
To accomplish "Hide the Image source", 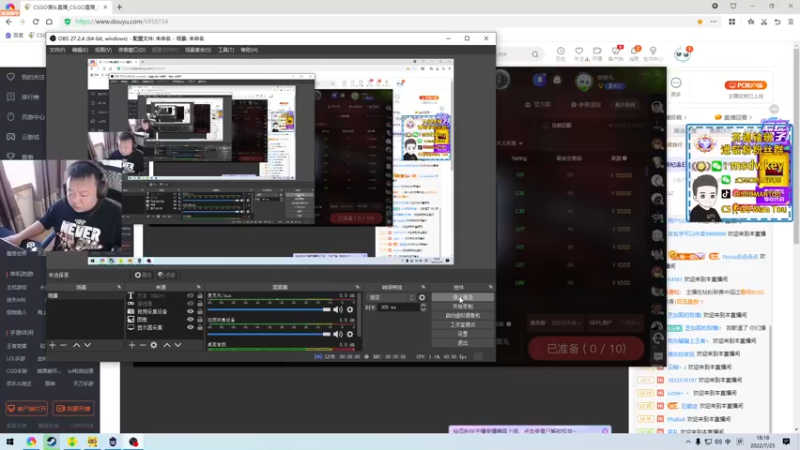I will coord(190,319).
